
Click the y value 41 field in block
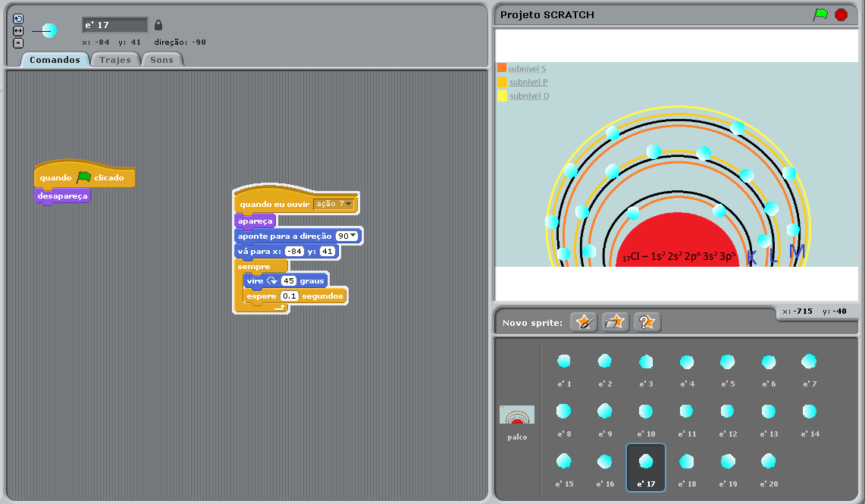coord(328,252)
